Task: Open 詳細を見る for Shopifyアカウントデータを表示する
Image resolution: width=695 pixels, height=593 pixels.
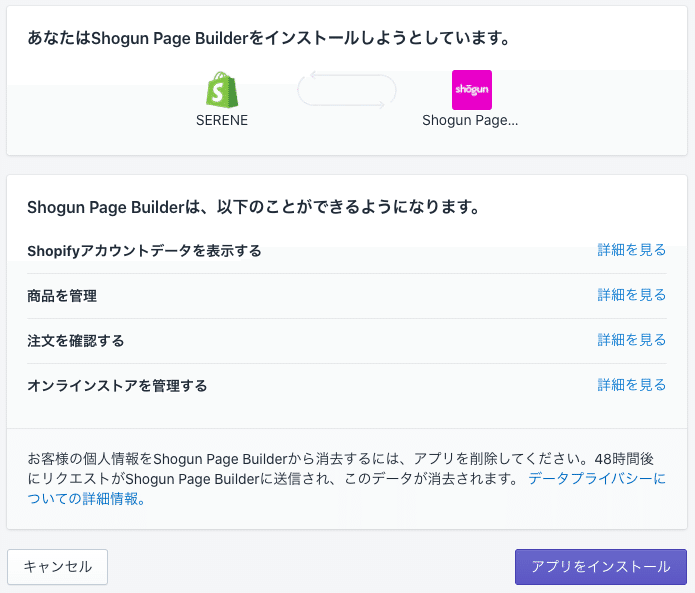Action: tap(632, 250)
